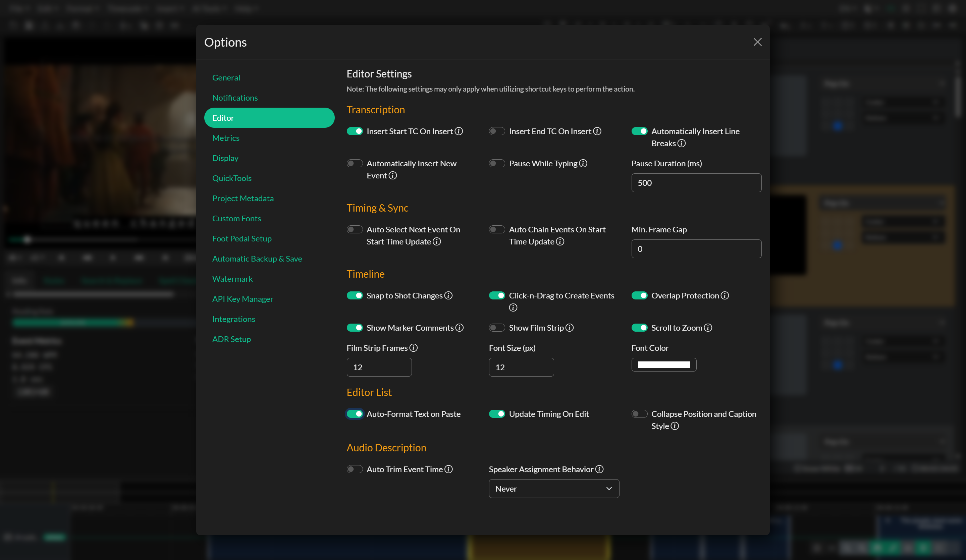The width and height of the screenshot is (966, 560).
Task: Open info icon for Insert End TC On Insert
Action: 597,131
